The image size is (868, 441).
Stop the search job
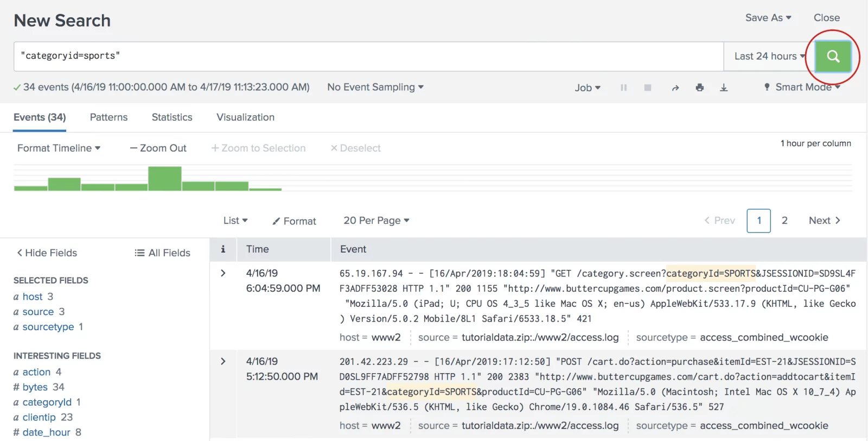coord(648,87)
